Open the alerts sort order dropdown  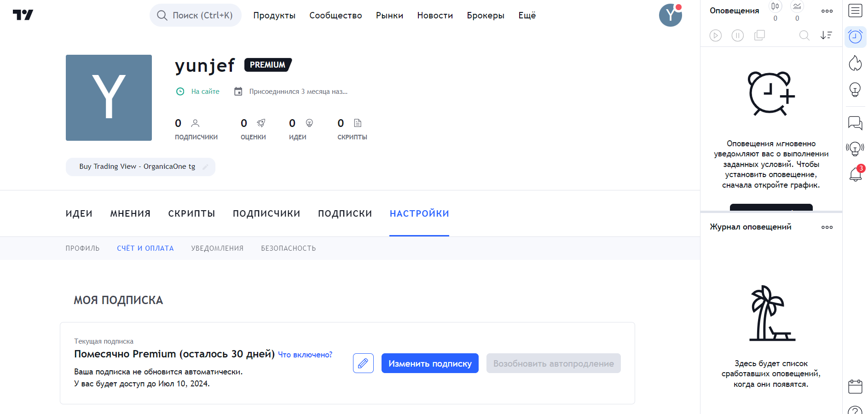(826, 35)
